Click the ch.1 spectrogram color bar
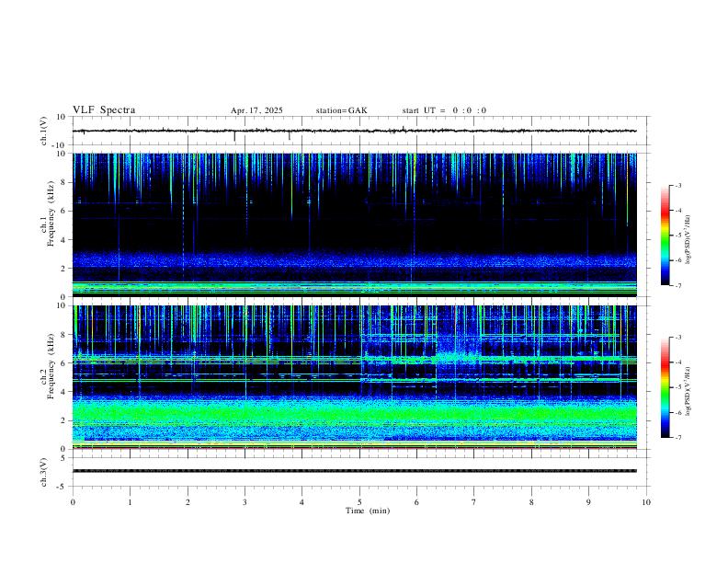The image size is (728, 563). click(x=665, y=236)
